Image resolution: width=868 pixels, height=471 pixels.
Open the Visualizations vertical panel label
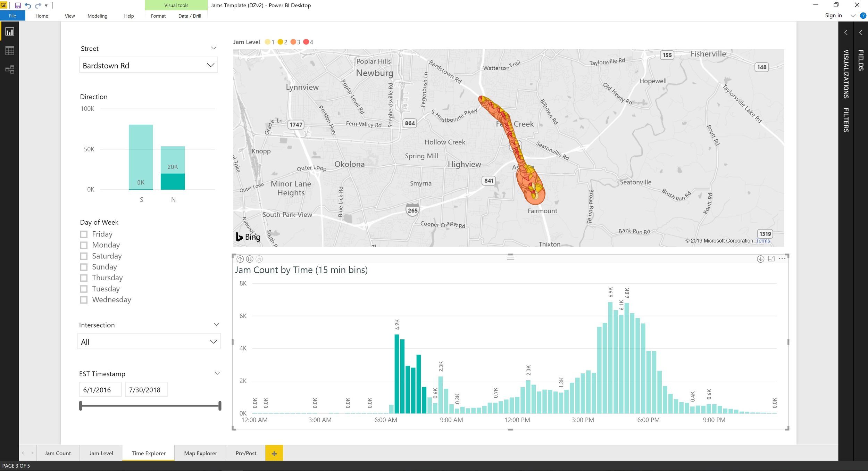point(846,74)
